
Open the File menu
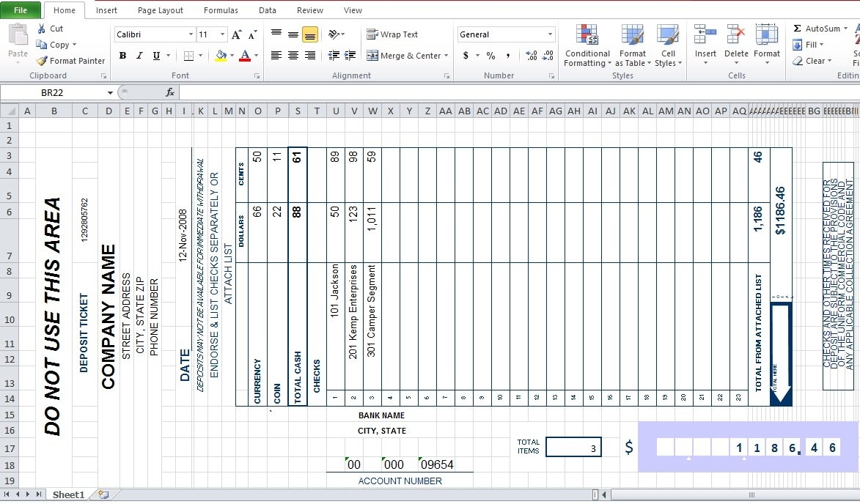click(x=21, y=10)
